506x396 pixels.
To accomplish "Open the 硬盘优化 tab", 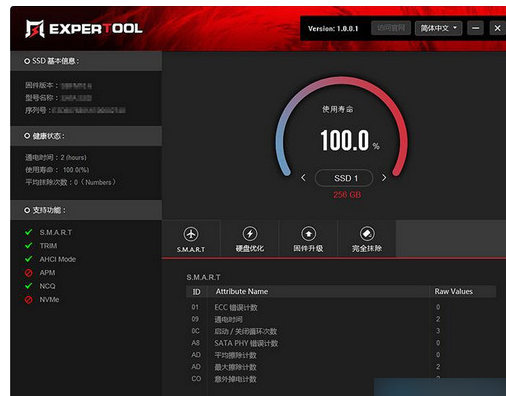I will tap(250, 239).
